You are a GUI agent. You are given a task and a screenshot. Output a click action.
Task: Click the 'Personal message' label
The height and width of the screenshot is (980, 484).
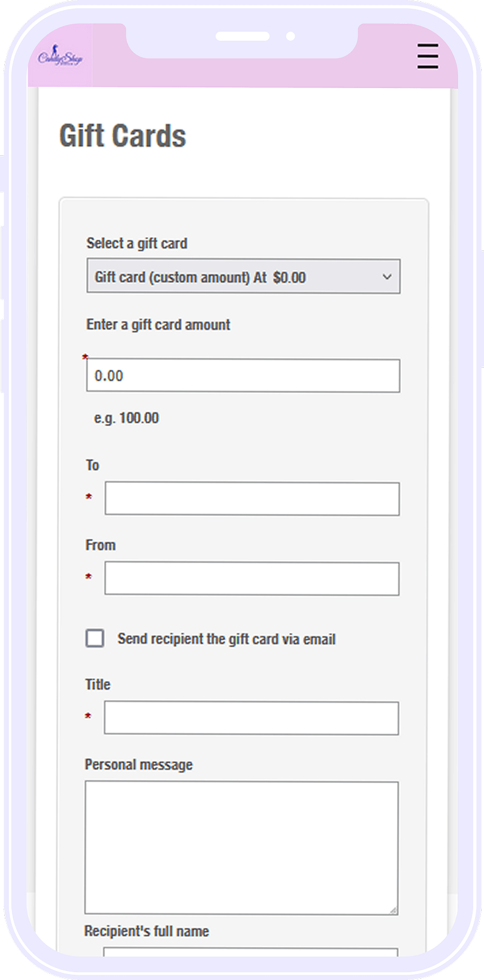(x=138, y=765)
